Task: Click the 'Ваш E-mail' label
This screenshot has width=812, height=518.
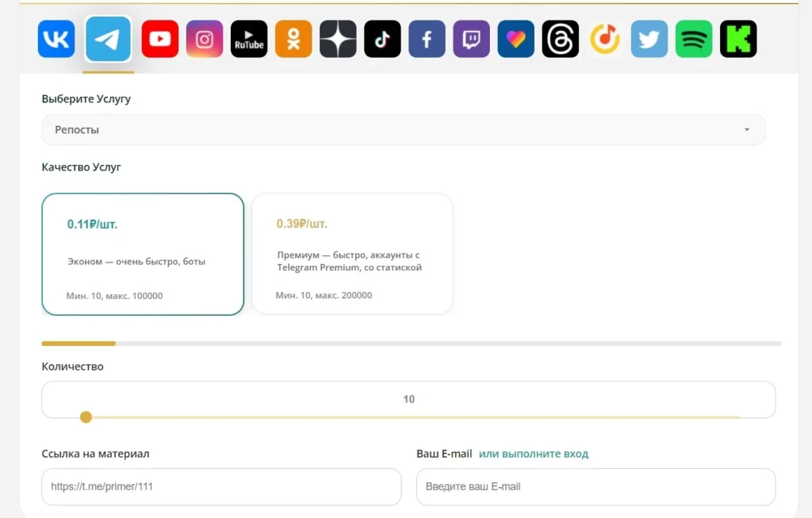Action: [444, 454]
